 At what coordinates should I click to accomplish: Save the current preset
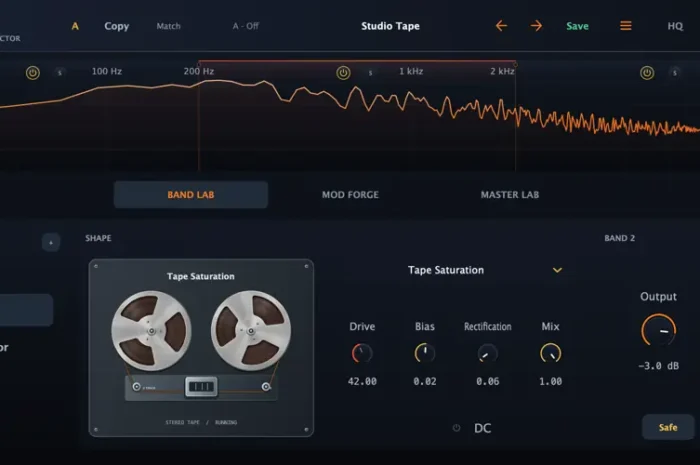click(x=577, y=26)
